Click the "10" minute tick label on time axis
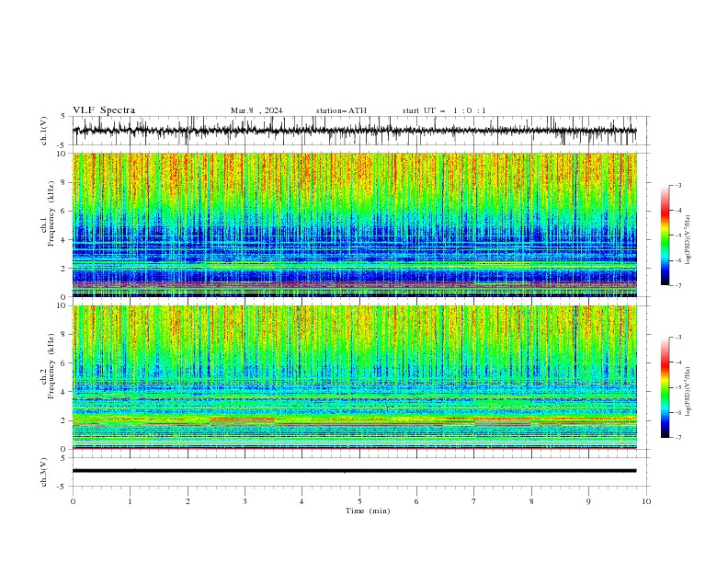 tap(646, 501)
